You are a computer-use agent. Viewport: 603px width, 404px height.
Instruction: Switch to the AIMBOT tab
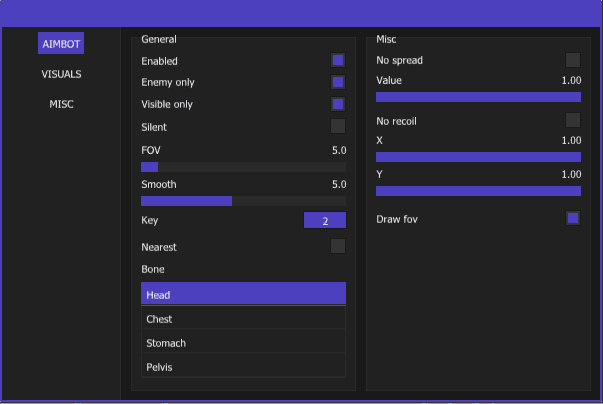click(61, 43)
